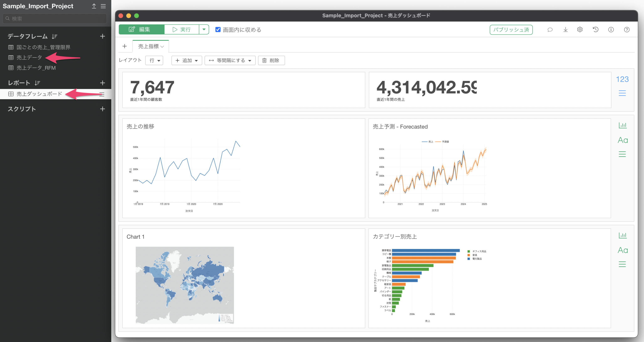
Task: Click the 検索 search field
Action: tap(55, 18)
